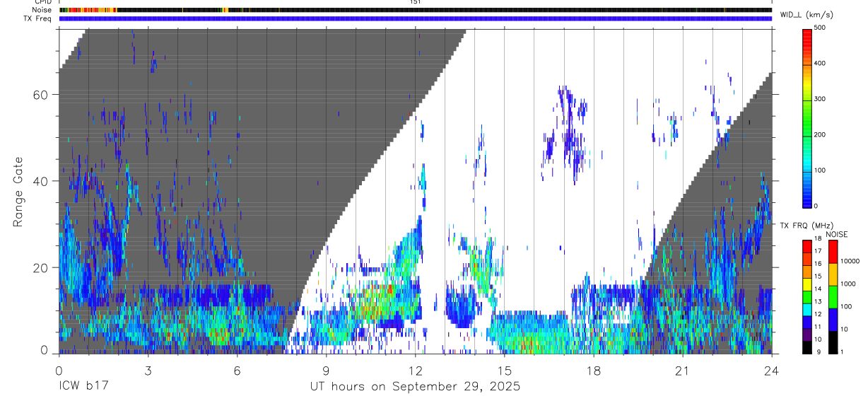Click the '300' value on WID scale
This screenshot has height=401, width=868.
[x=820, y=99]
